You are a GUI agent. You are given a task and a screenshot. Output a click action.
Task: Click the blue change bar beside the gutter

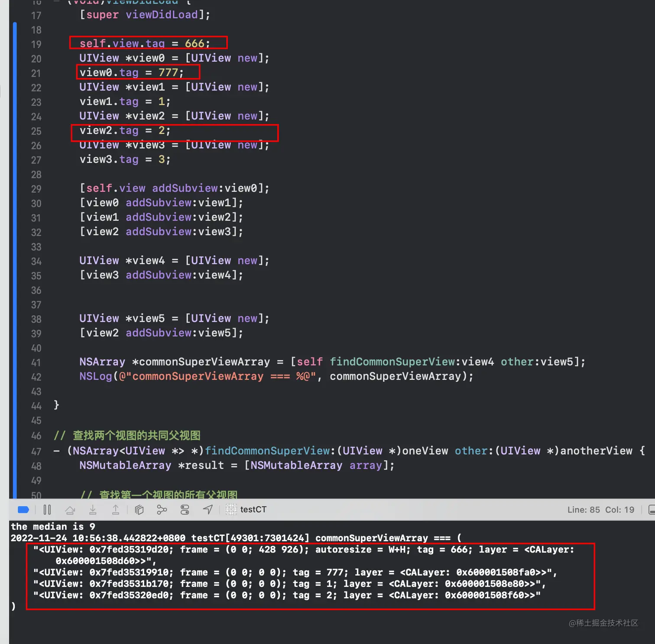(15, 260)
